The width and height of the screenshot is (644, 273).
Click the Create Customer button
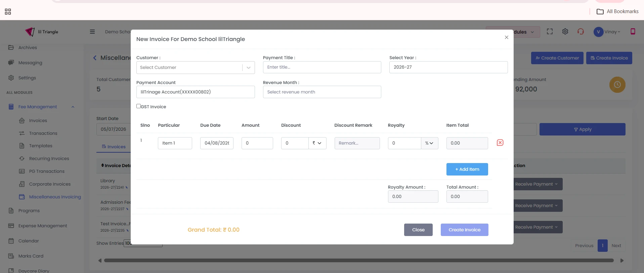pyautogui.click(x=557, y=58)
